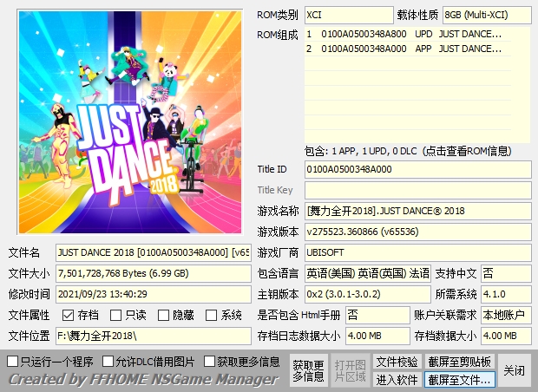
Task: Check the 获取更多信息 option
Action: tap(210, 361)
